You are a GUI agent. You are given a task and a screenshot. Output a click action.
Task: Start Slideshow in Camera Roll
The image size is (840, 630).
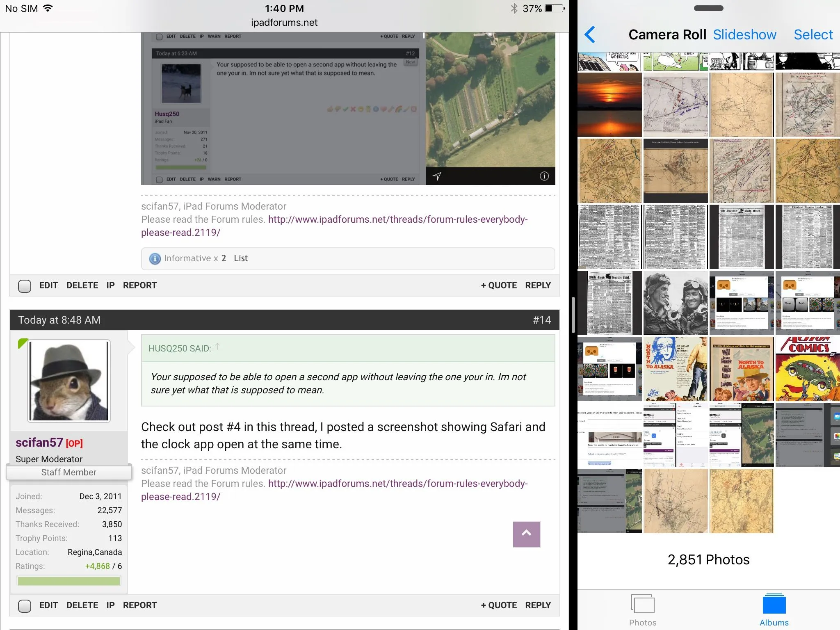(744, 35)
